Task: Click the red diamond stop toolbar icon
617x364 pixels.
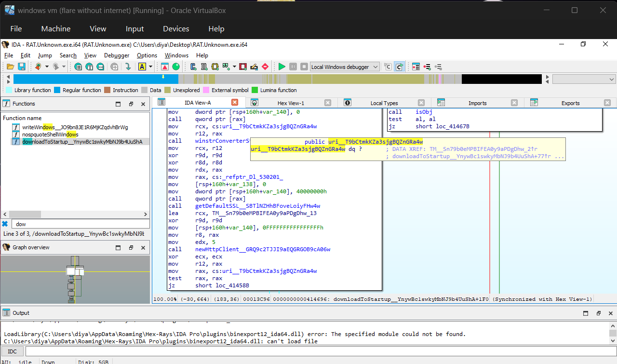Action: [x=265, y=67]
